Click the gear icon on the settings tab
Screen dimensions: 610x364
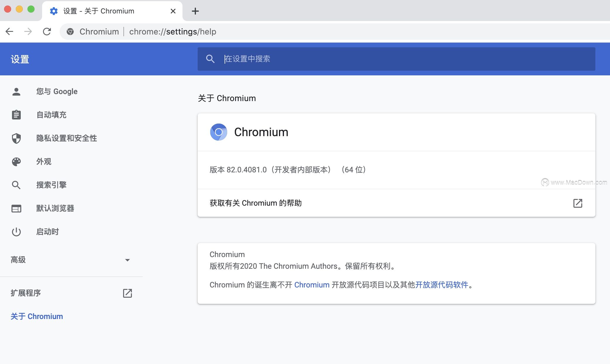(54, 11)
